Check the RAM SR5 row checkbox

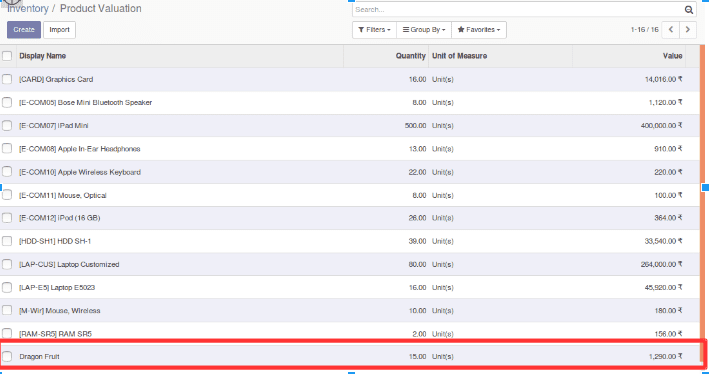7,334
